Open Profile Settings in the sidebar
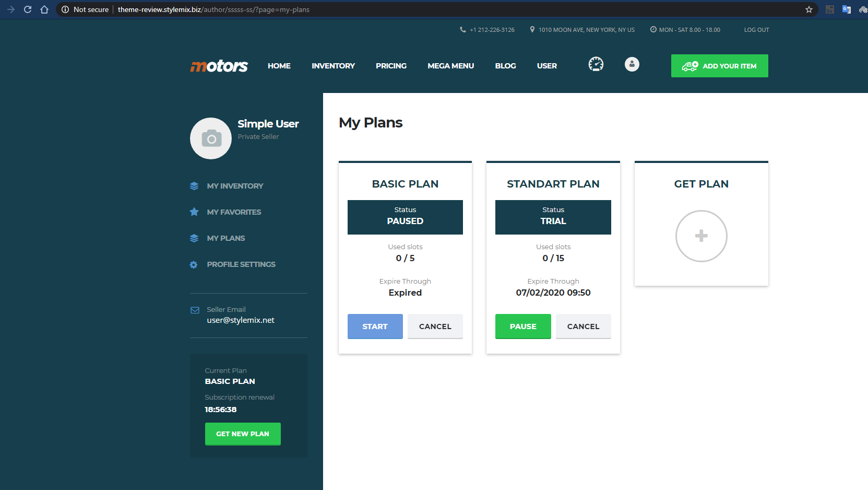Image resolution: width=868 pixels, height=490 pixels. [x=241, y=264]
